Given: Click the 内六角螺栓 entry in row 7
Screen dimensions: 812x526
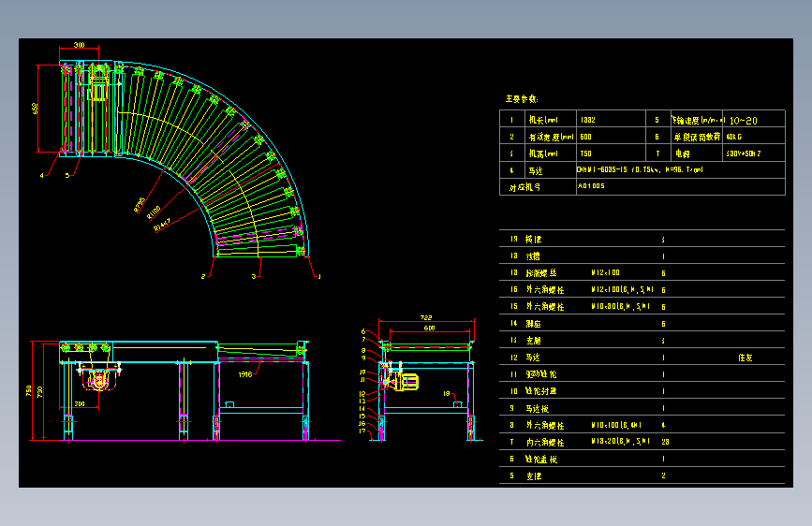Looking at the screenshot, I should click(545, 442).
